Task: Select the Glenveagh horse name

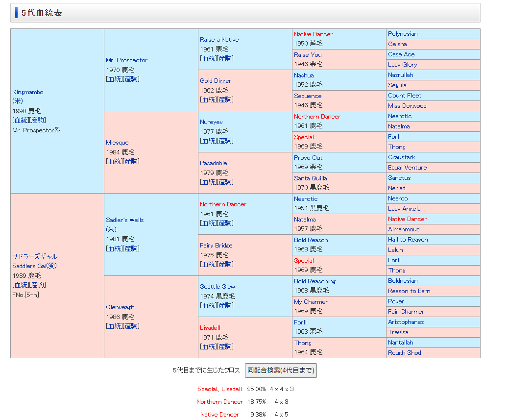Action: coord(120,307)
